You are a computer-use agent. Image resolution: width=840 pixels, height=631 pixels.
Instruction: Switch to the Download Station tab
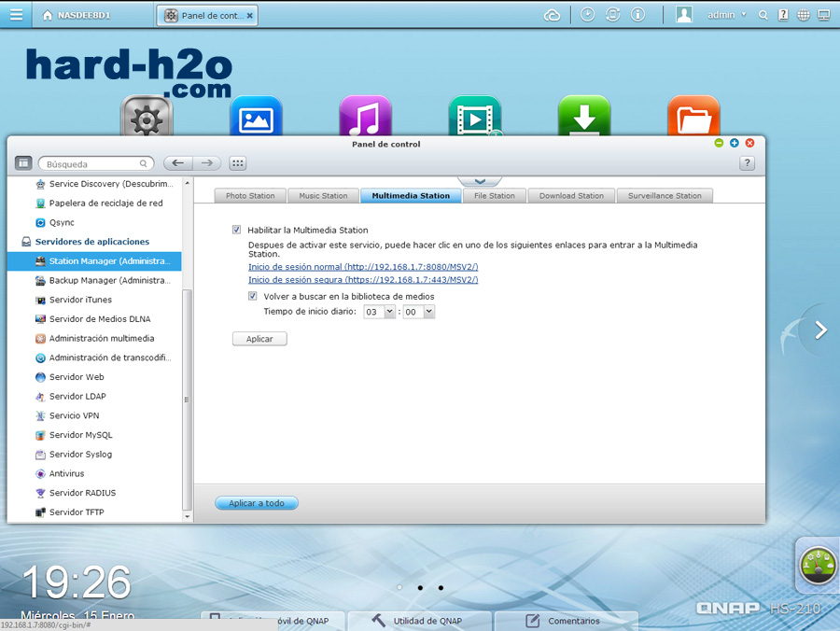pos(571,195)
